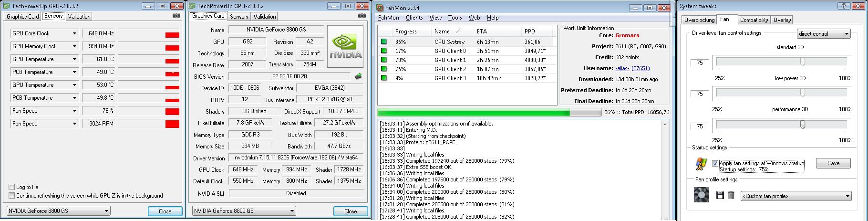Switch to the Overclocking tab in System tweaks
The width and height of the screenshot is (868, 221).
(699, 20)
